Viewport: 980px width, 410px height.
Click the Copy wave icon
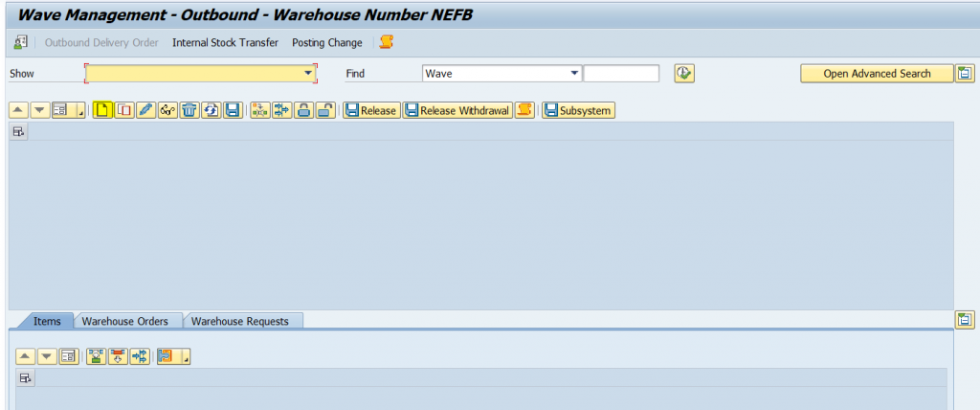pyautogui.click(x=124, y=111)
